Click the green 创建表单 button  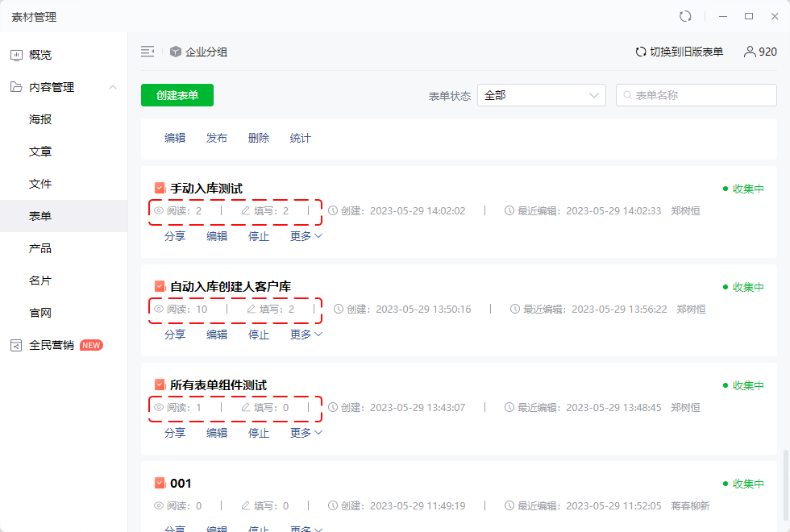[x=177, y=95]
